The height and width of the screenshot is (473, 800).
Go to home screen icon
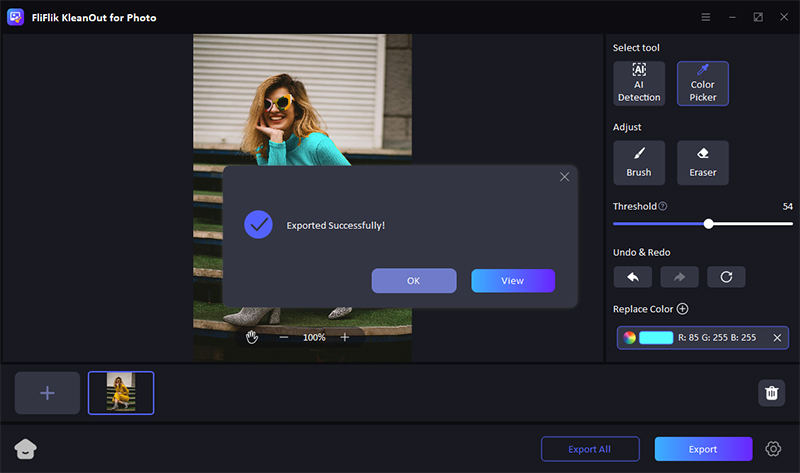26,449
